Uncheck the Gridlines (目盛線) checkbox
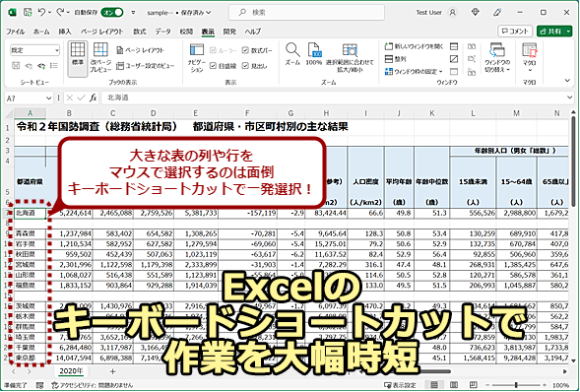Viewport: 580px width, 392px height. tap(224, 66)
